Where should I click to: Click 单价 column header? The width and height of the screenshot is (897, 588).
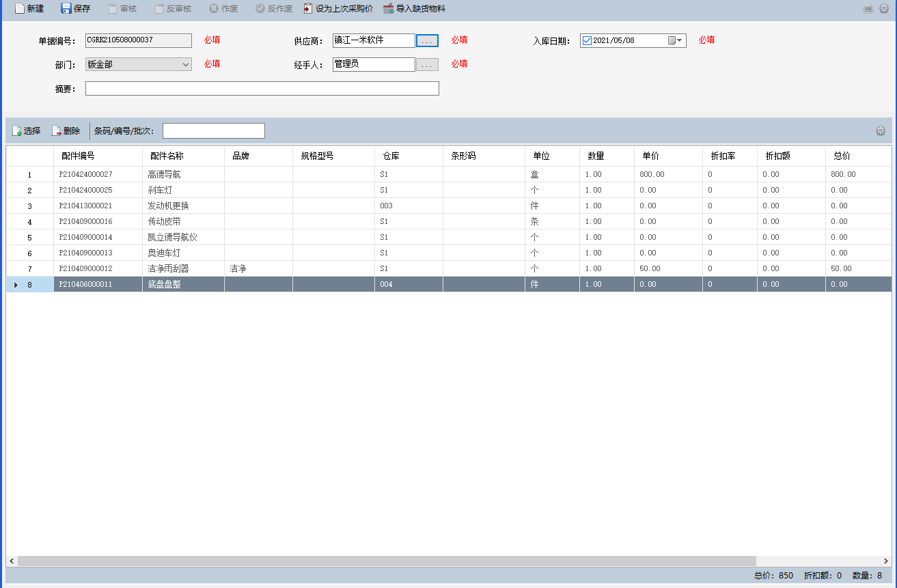tap(650, 156)
